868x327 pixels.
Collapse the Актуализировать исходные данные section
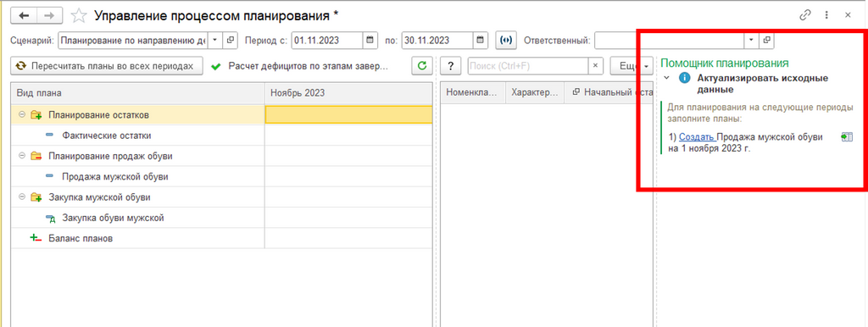pos(666,78)
